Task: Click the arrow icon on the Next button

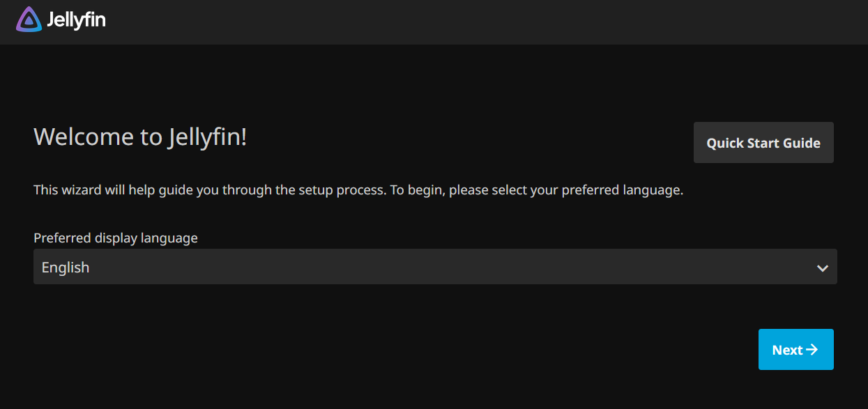Action: pos(812,350)
